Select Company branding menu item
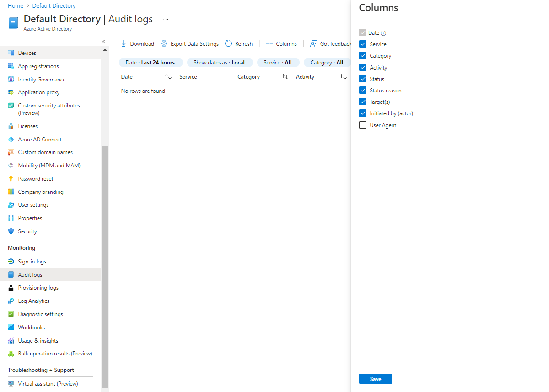Image resolution: width=549 pixels, height=392 pixels. [x=50, y=192]
